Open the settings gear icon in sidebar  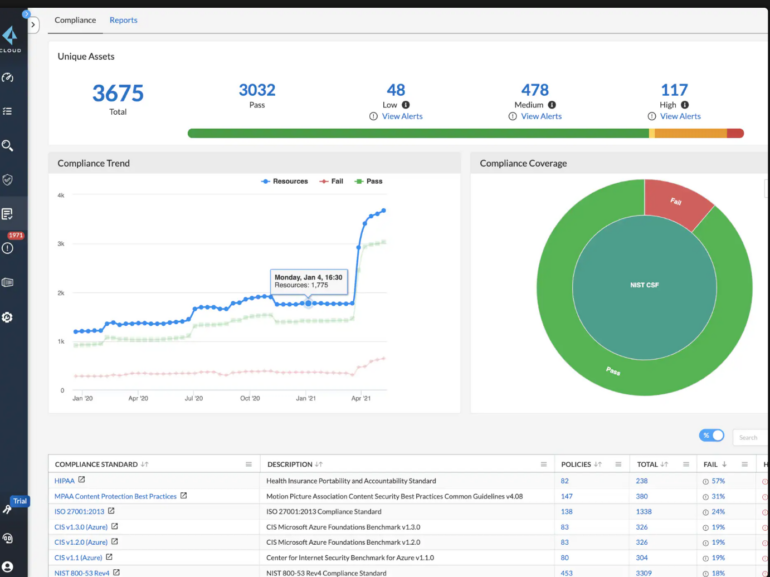(8, 317)
